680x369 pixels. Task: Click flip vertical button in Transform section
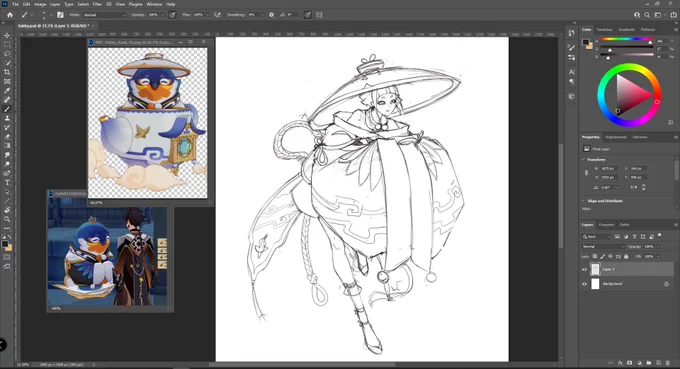point(644,187)
